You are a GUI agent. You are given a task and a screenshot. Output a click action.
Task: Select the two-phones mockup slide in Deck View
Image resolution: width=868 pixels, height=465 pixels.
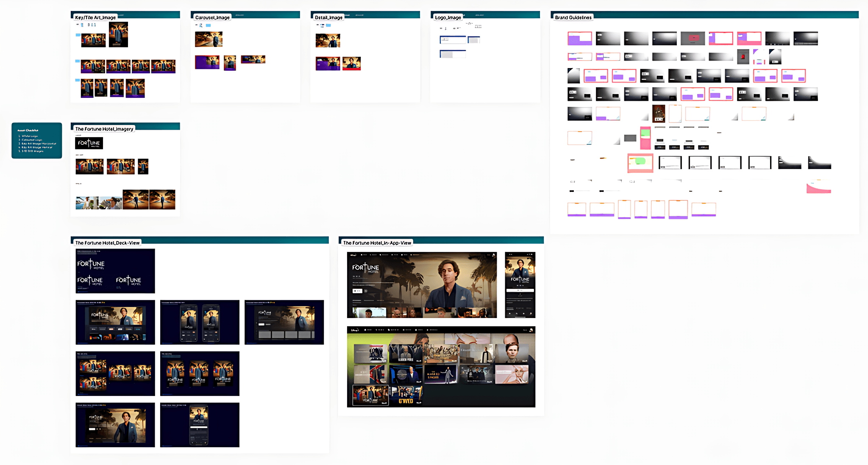click(x=200, y=322)
